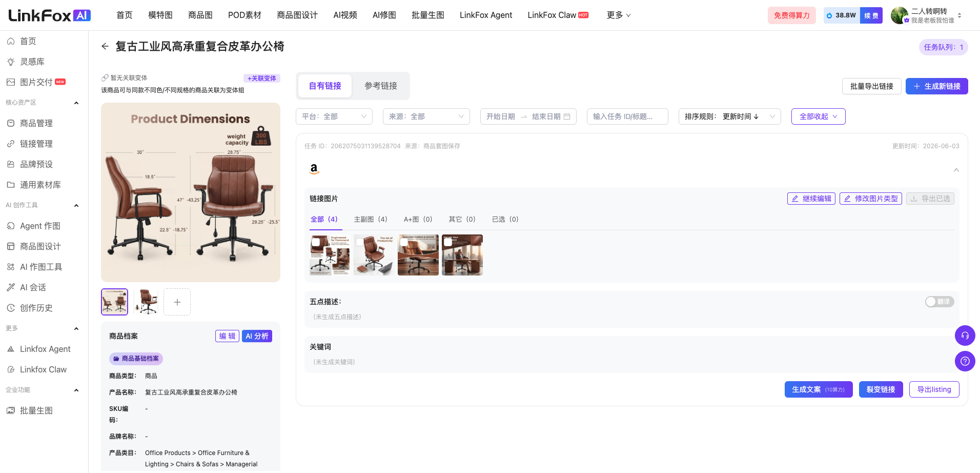Click the 修改图片类型 button
The width and height of the screenshot is (980, 473).
click(x=871, y=199)
